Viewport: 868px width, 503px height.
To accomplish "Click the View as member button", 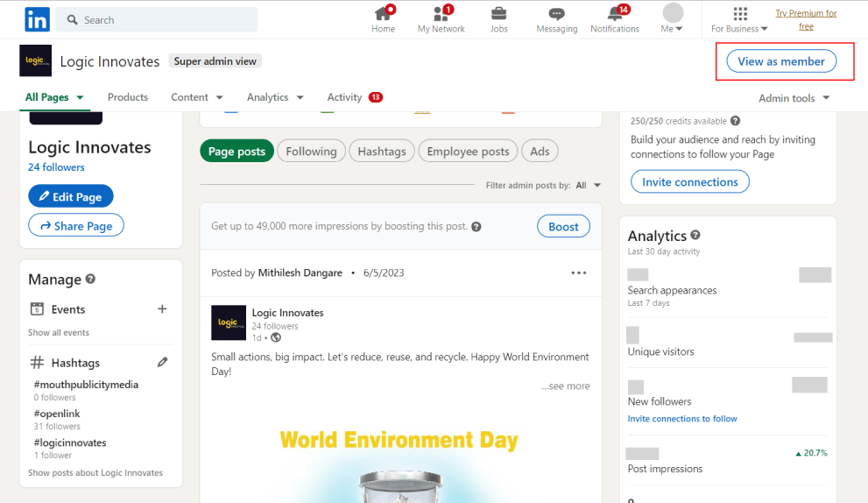I will pos(781,61).
